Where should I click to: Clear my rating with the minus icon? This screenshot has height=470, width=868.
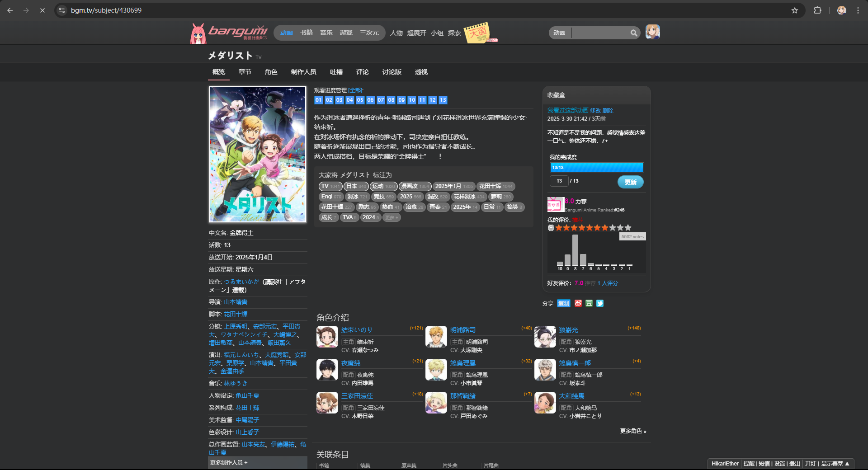pyautogui.click(x=551, y=228)
